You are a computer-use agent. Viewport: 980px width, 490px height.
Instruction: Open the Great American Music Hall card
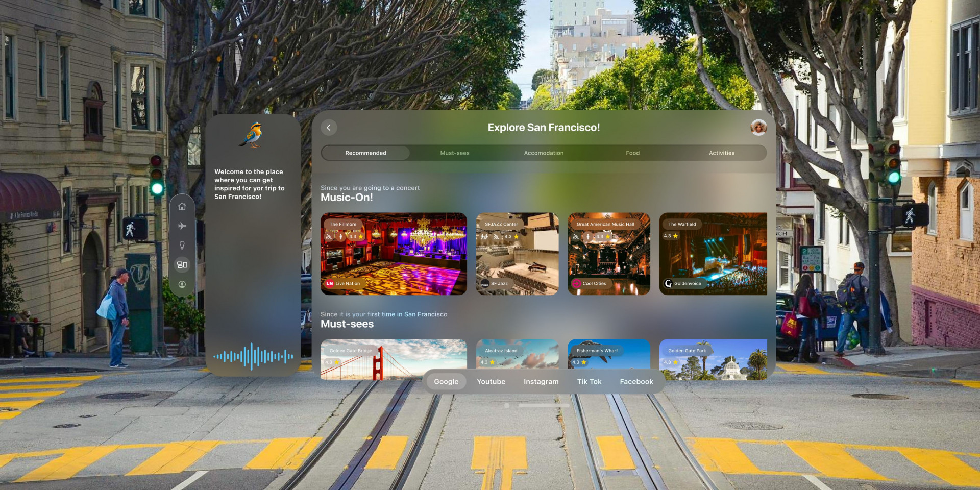(609, 254)
